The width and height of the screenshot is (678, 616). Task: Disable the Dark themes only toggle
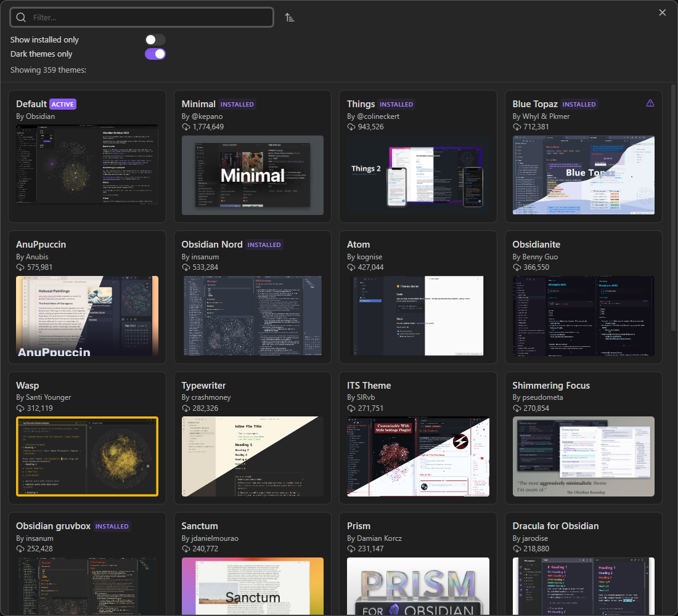pyautogui.click(x=155, y=54)
